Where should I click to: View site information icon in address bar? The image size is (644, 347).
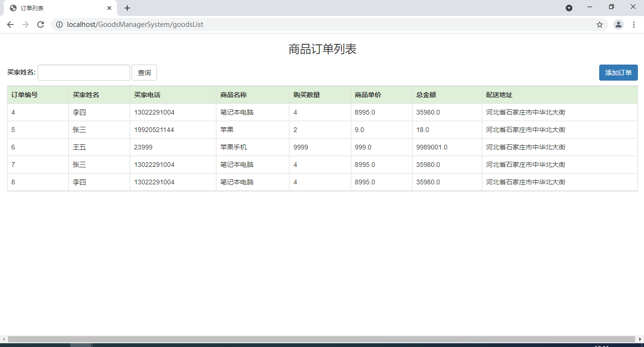point(59,25)
